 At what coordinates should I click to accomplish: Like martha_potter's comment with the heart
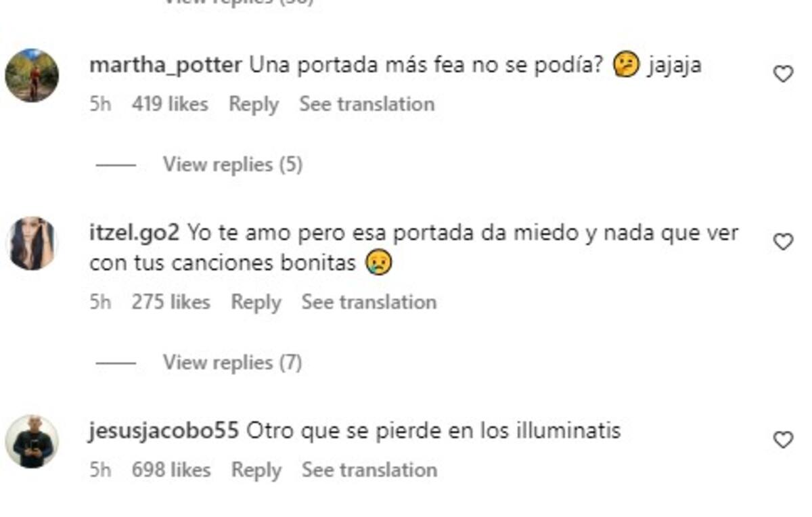click(783, 74)
